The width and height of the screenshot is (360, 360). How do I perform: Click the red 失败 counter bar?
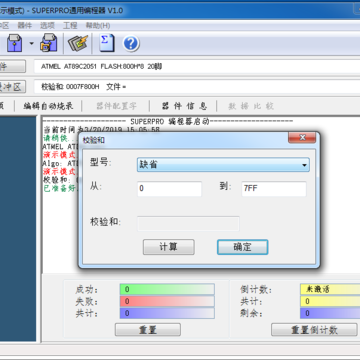click(x=167, y=301)
